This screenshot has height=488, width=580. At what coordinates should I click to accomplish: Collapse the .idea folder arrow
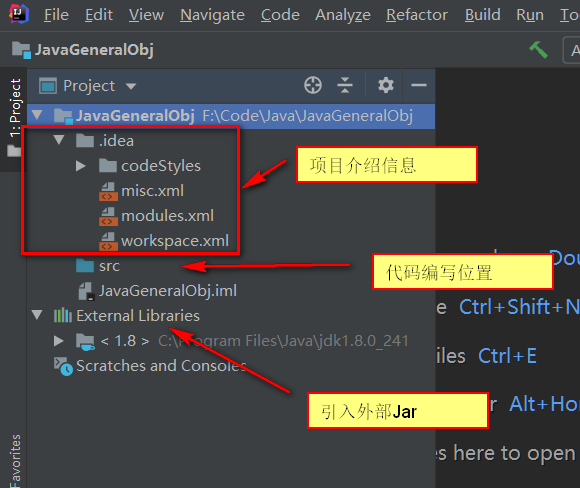coord(59,140)
